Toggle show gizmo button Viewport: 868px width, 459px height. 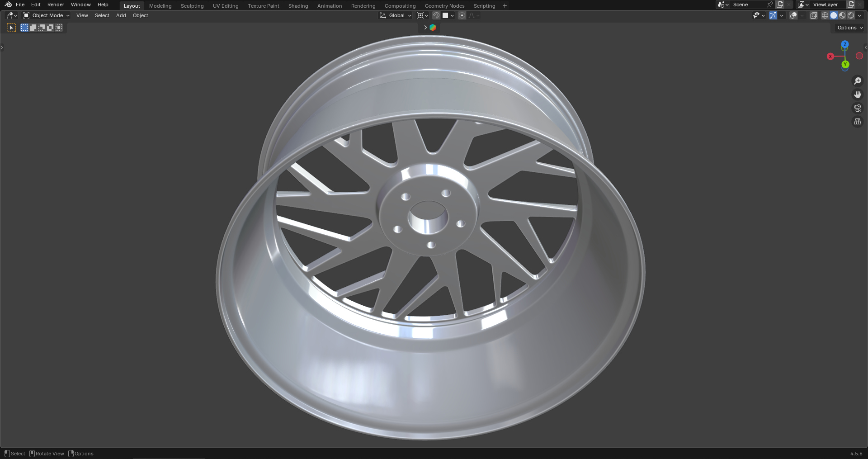[x=773, y=15]
